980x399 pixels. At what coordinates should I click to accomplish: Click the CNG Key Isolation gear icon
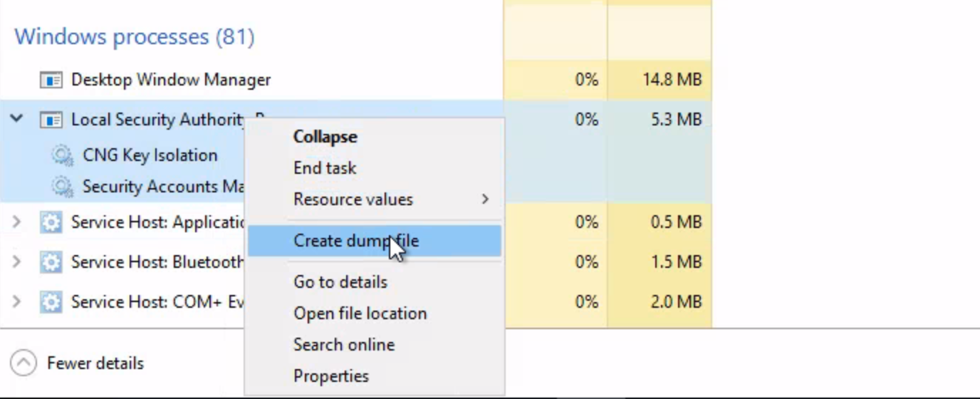point(63,155)
